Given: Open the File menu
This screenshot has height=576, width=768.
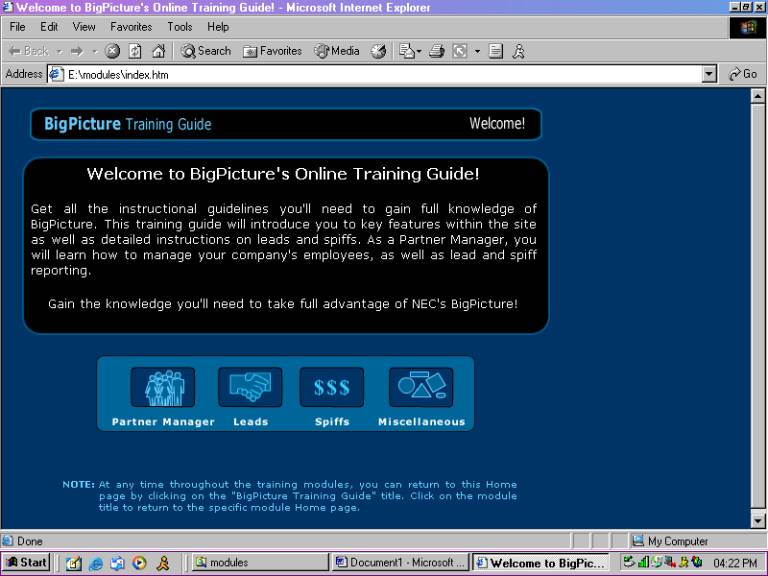Looking at the screenshot, I should coord(17,27).
